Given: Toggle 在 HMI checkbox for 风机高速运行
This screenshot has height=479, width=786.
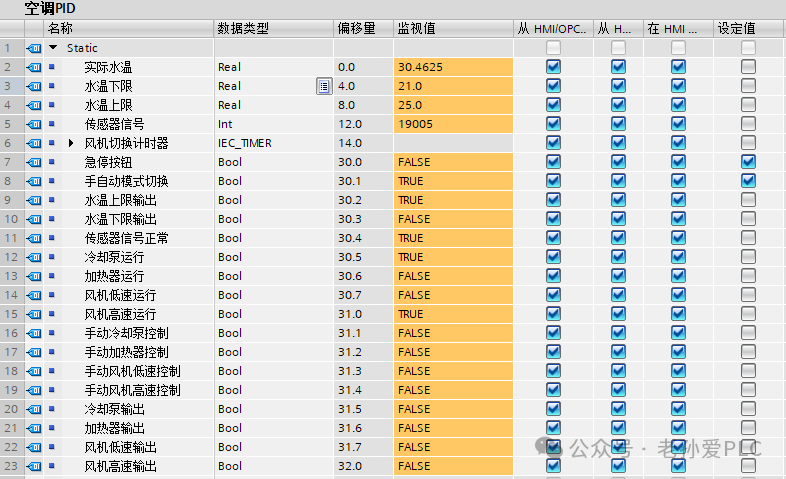Looking at the screenshot, I should 678,314.
